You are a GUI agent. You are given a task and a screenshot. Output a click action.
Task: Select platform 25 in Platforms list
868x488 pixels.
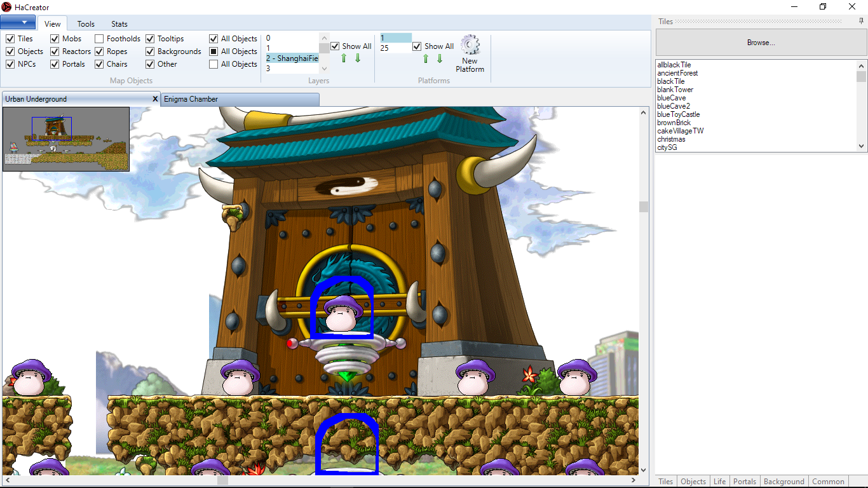396,48
